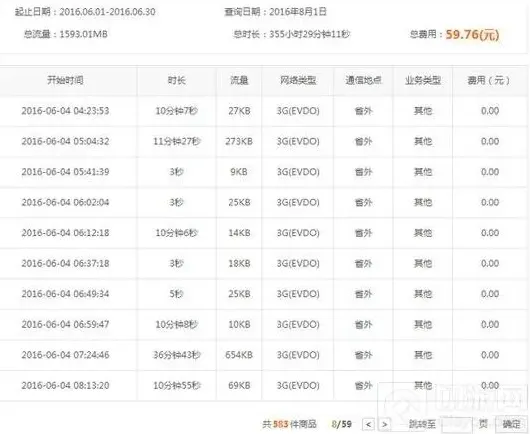Click the 通信地点 column header
The width and height of the screenshot is (530, 434).
(363, 80)
